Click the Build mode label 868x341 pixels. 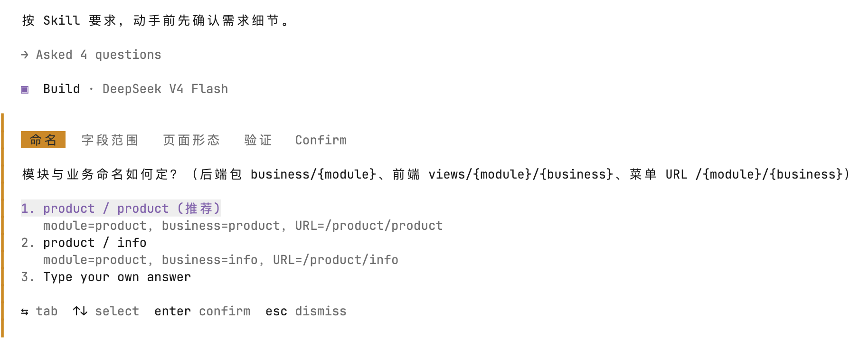pyautogui.click(x=62, y=89)
